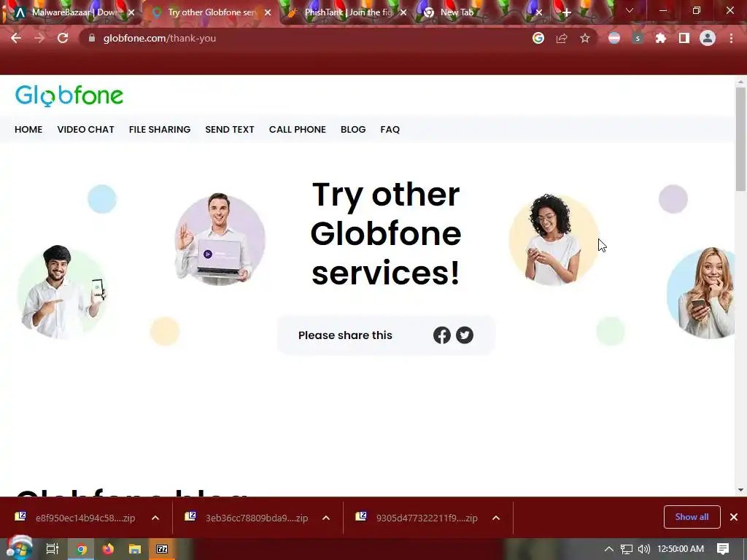This screenshot has width=747, height=560.
Task: Click the browser back arrow
Action: tap(16, 38)
